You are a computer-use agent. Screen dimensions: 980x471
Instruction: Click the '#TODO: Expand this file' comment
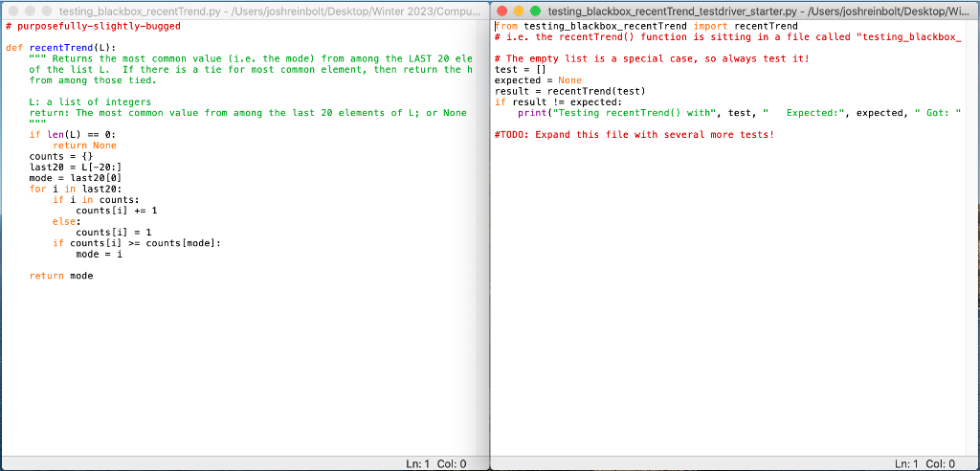(x=635, y=134)
